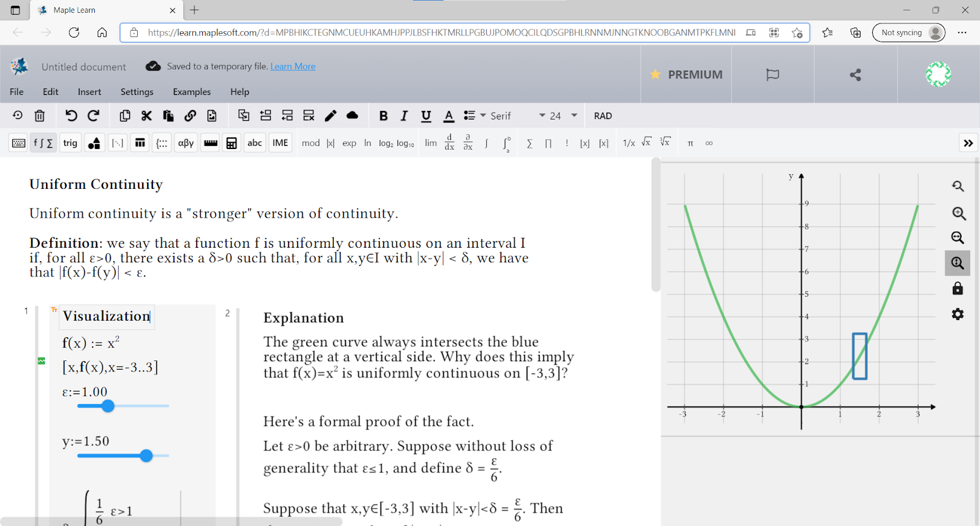Click the y:=1.50 slider handle

pos(146,455)
